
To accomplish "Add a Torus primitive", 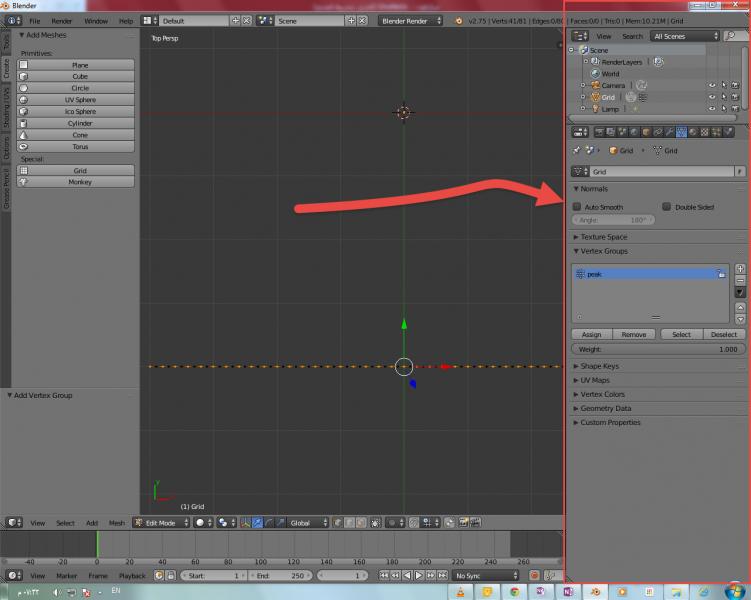I will [x=76, y=147].
